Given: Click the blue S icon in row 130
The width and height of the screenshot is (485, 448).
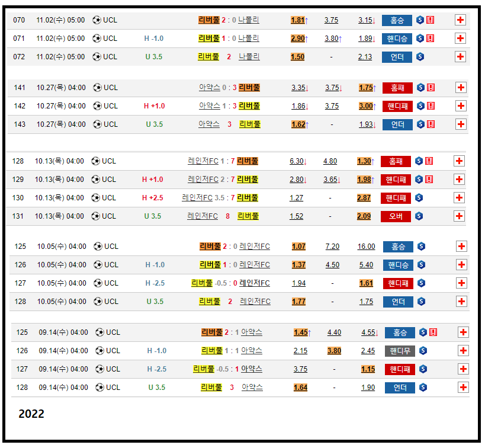Looking at the screenshot, I should [x=419, y=198].
